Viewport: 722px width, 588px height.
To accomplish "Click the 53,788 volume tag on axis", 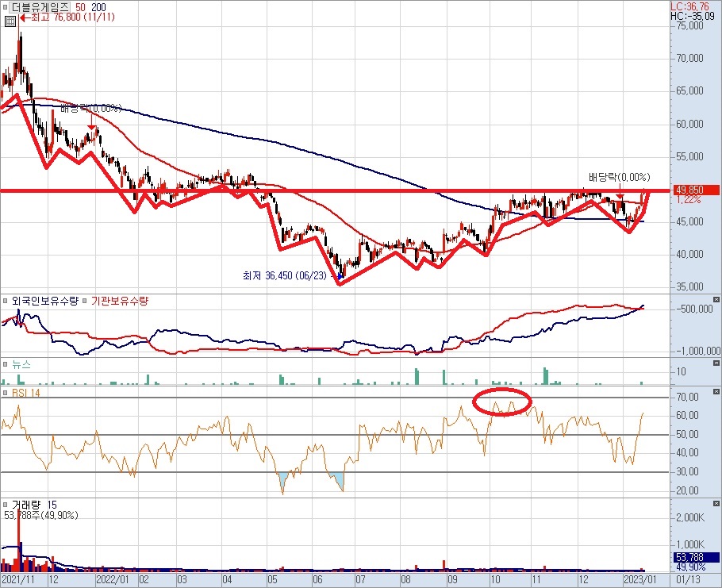I will (697, 558).
